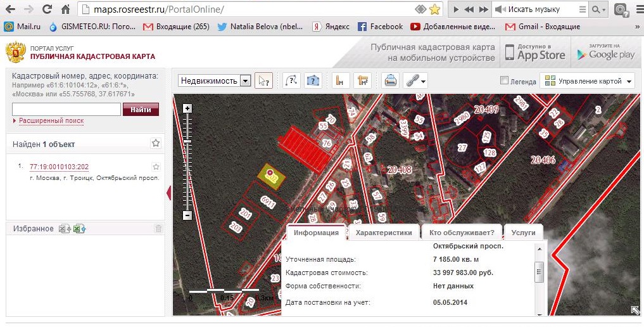Open the Кто обслуживает? tab
Viewport: 644px width, 327px height.
[x=462, y=233]
